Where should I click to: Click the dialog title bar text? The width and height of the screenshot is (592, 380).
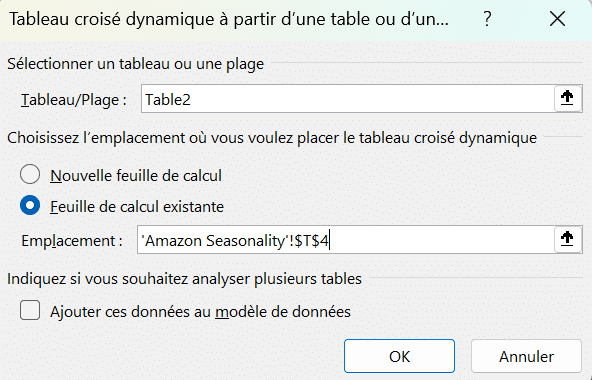tap(229, 19)
